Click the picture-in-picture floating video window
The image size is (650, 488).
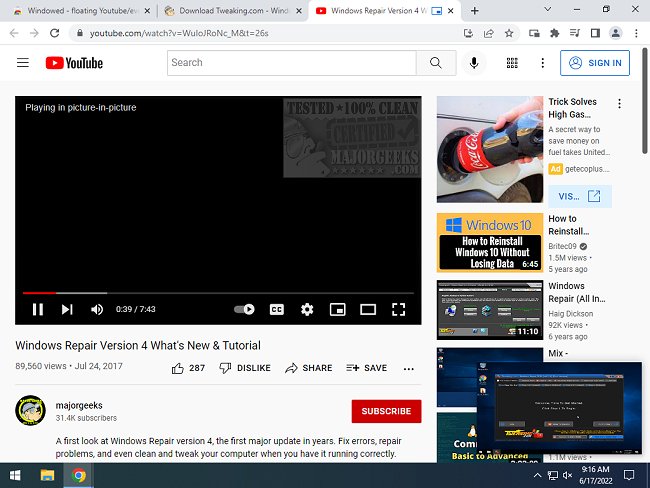click(559, 408)
